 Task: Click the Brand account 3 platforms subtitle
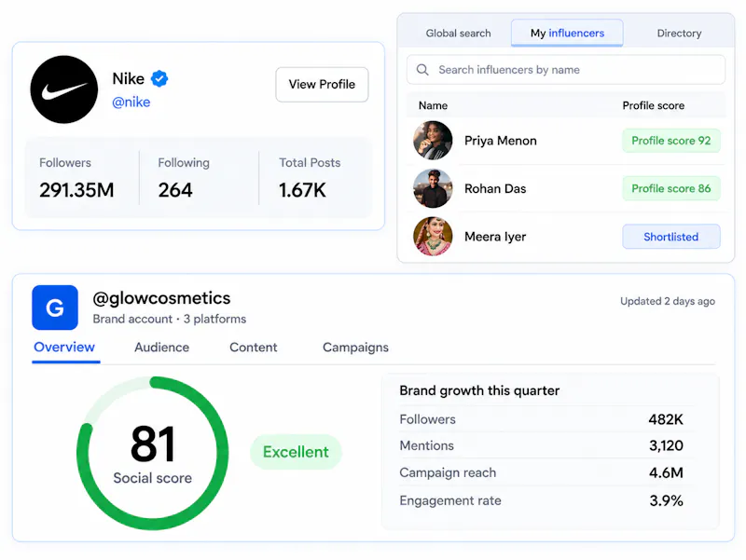pyautogui.click(x=170, y=319)
